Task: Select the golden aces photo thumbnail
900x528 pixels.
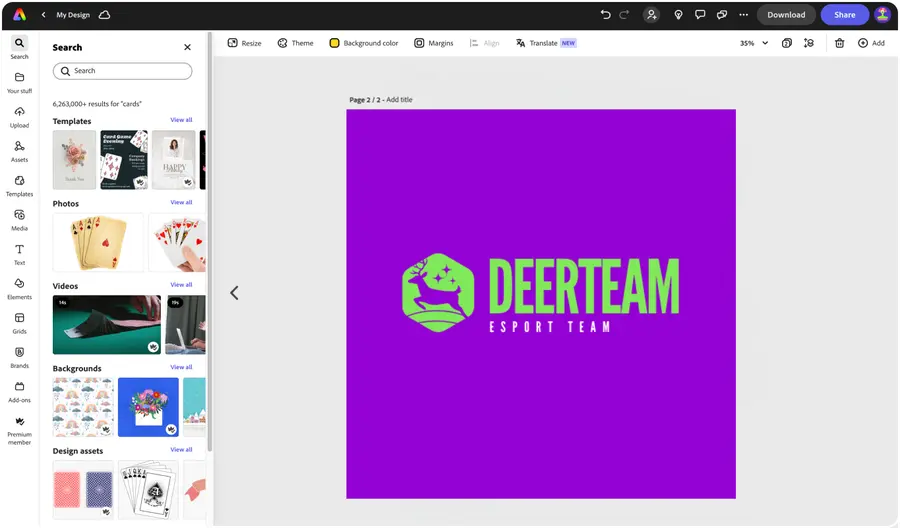Action: pos(98,242)
